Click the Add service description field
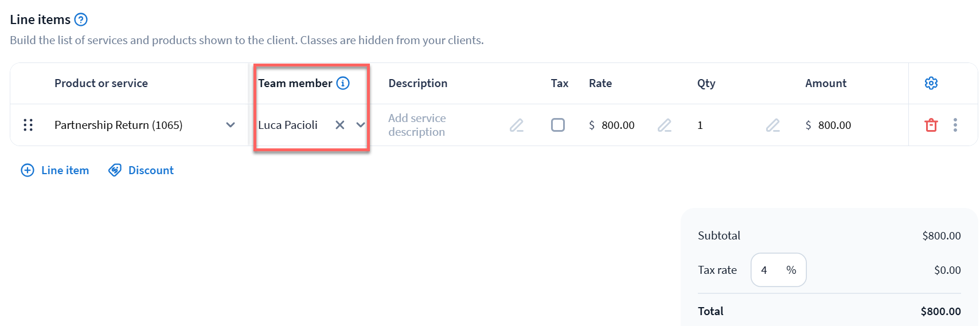980x326 pixels. click(417, 125)
